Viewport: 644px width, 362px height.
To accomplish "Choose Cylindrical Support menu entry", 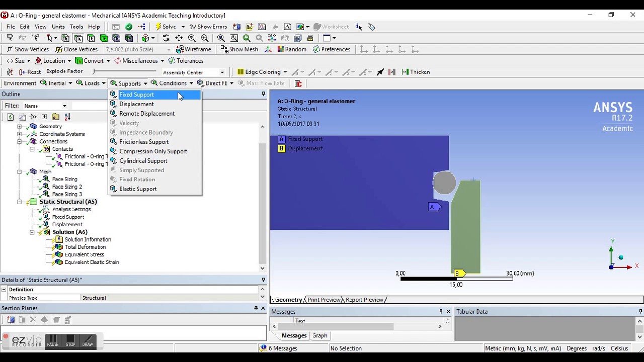I will 155,161.
